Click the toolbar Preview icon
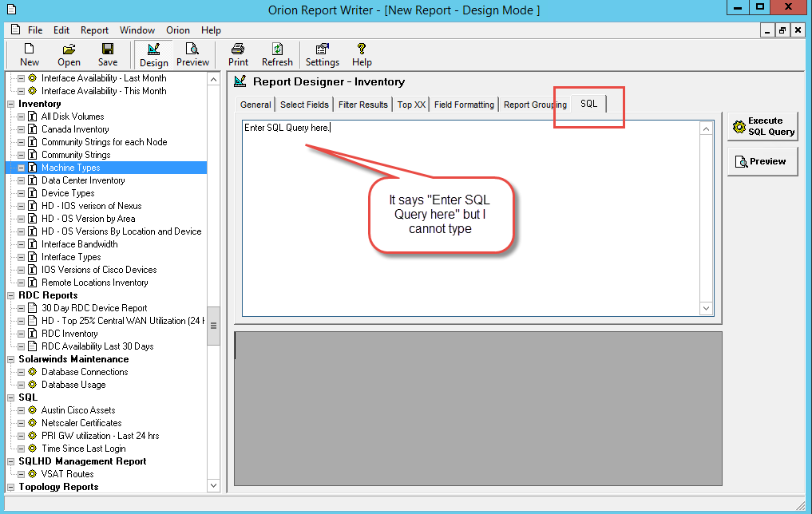This screenshot has height=514, width=812. (x=192, y=49)
